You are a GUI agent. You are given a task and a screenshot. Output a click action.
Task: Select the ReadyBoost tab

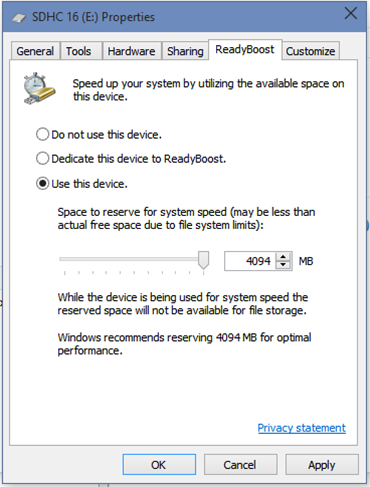click(x=245, y=49)
